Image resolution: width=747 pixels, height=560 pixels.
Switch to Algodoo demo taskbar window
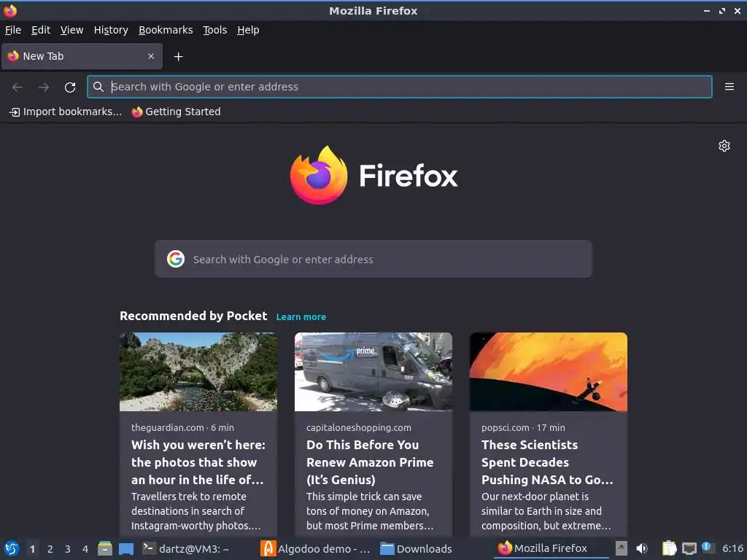pyautogui.click(x=315, y=548)
